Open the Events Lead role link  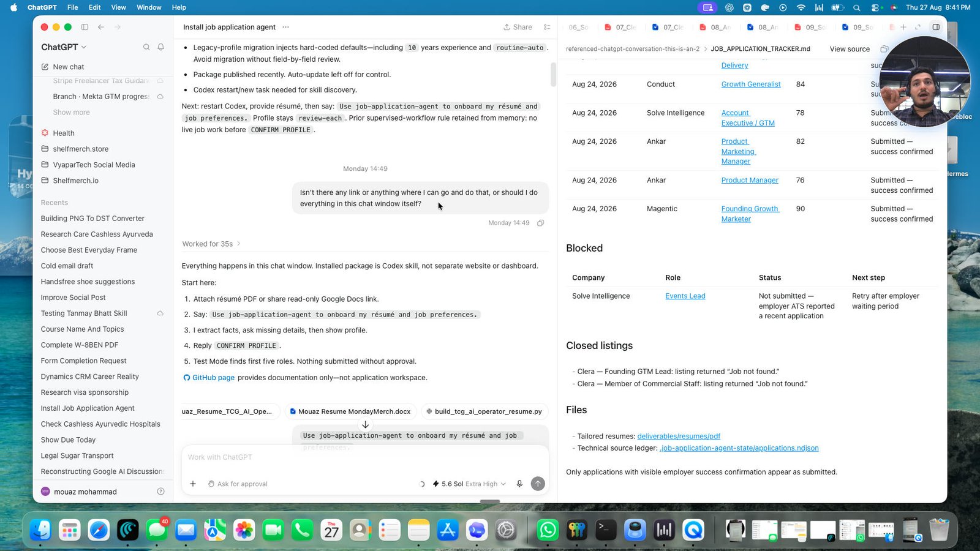(x=685, y=296)
